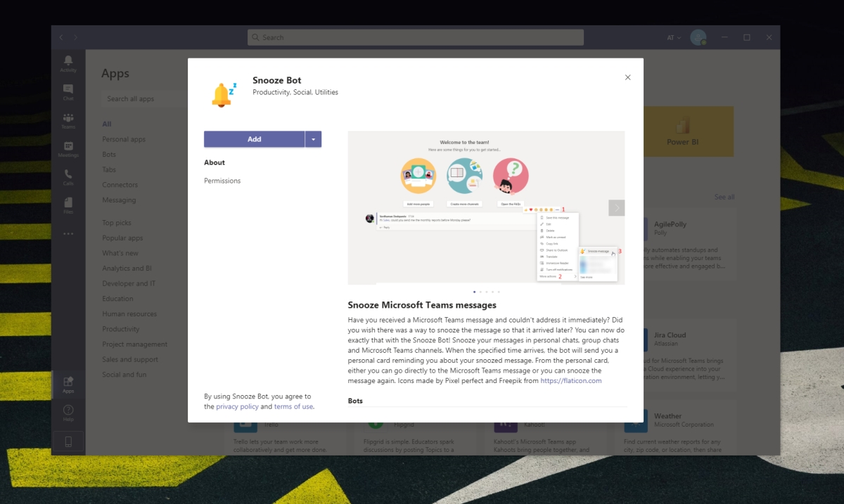The width and height of the screenshot is (844, 504).
Task: Go back with the left arrow
Action: pyautogui.click(x=61, y=37)
